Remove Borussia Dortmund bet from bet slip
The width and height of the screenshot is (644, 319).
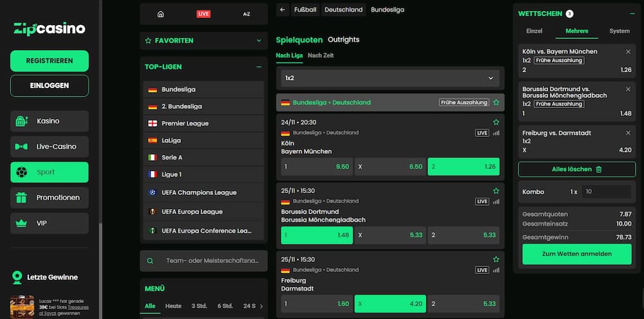coord(628,89)
